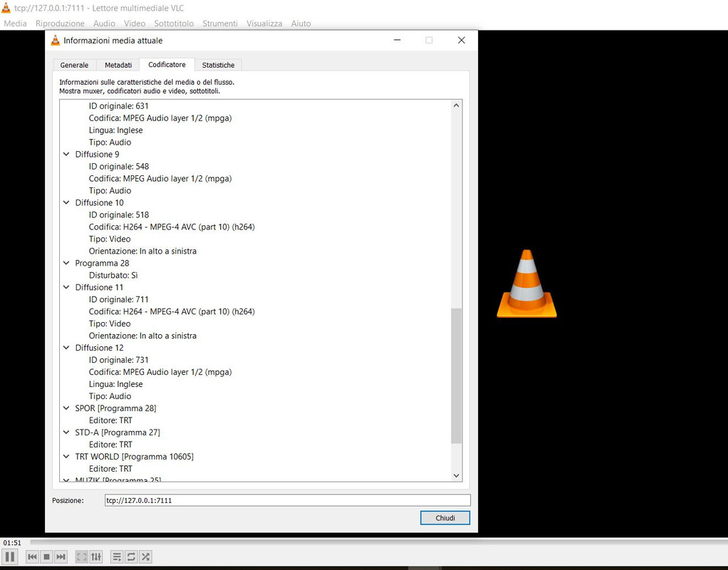The image size is (728, 570).
Task: Toggle shuffle random playback icon
Action: point(146,556)
